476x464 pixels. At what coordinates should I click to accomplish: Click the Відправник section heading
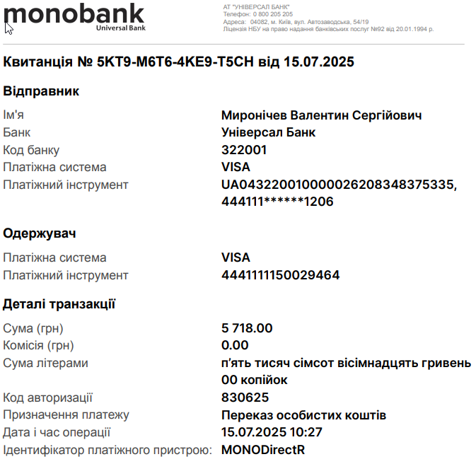coord(41,91)
